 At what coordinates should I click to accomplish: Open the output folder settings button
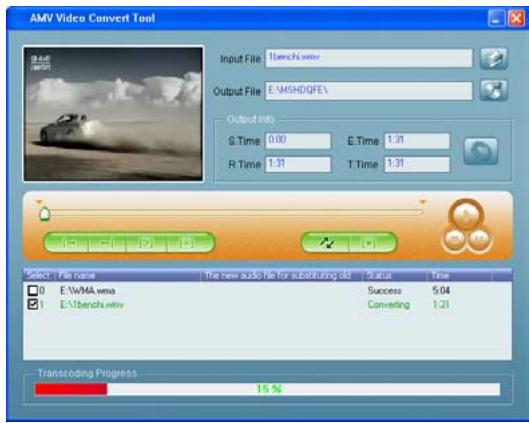[x=494, y=90]
